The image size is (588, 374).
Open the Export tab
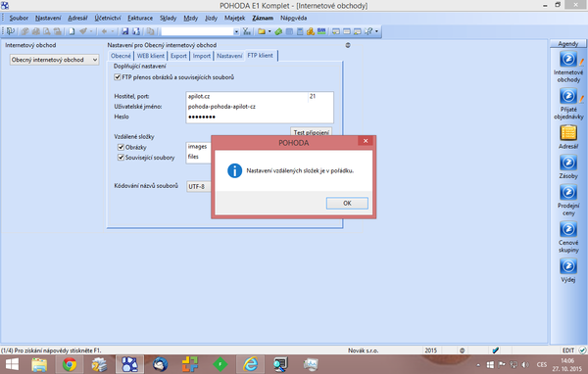tap(178, 56)
